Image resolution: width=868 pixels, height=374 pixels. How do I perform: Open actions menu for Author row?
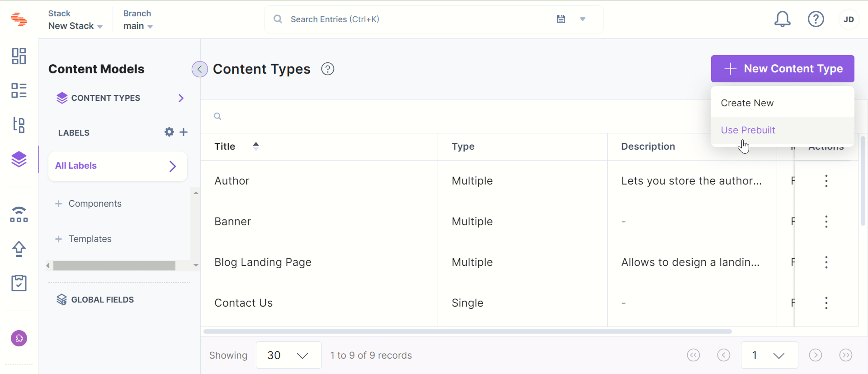[826, 181]
